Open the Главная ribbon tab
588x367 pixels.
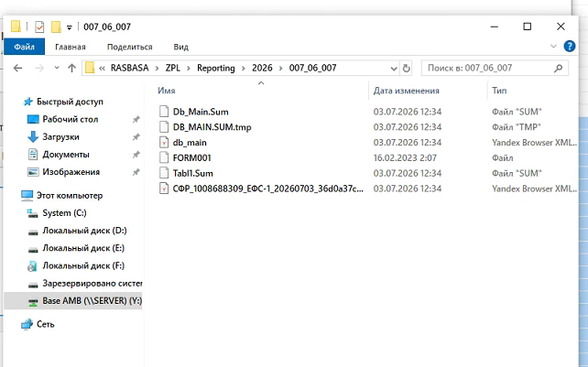(71, 47)
